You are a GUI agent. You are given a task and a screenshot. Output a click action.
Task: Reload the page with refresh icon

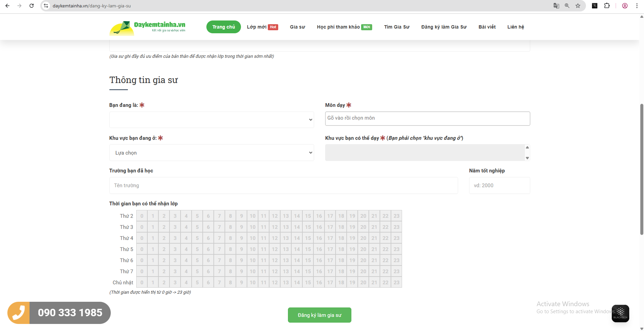[x=32, y=6]
